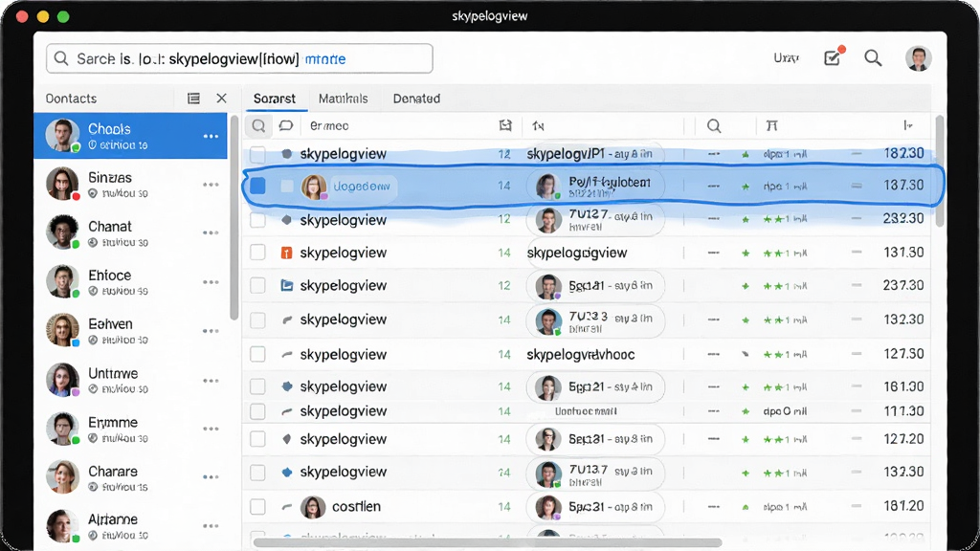This screenshot has width=980, height=551.
Task: Click the contacts list vertical scrollbar
Action: click(234, 217)
